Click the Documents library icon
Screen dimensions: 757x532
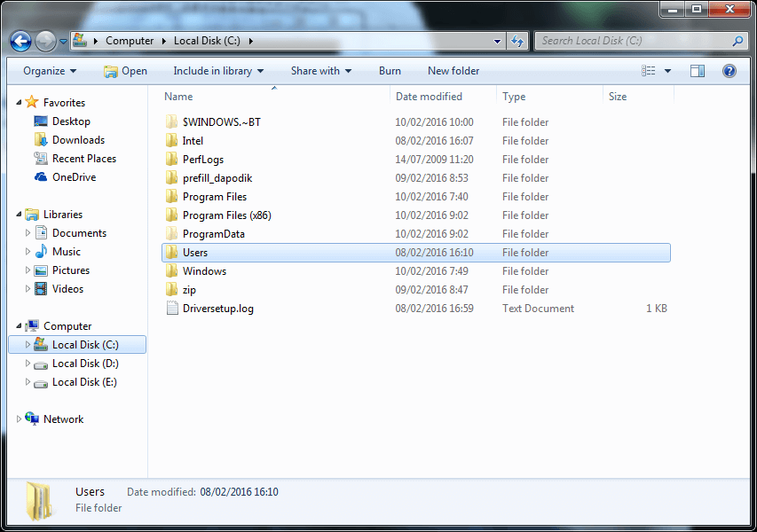pyautogui.click(x=41, y=233)
